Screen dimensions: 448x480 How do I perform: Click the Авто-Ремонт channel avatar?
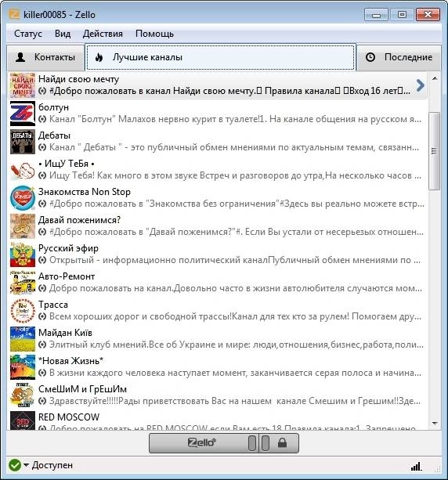tap(23, 282)
